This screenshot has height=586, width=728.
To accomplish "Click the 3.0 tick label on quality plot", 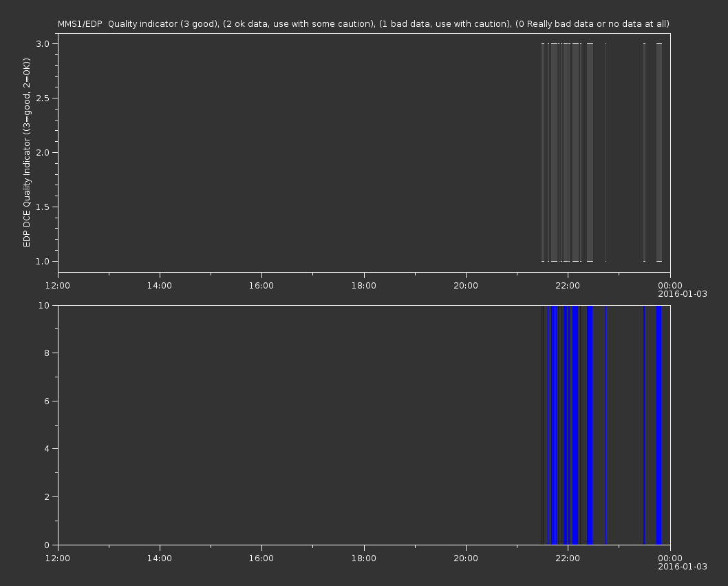I will pyautogui.click(x=43, y=43).
